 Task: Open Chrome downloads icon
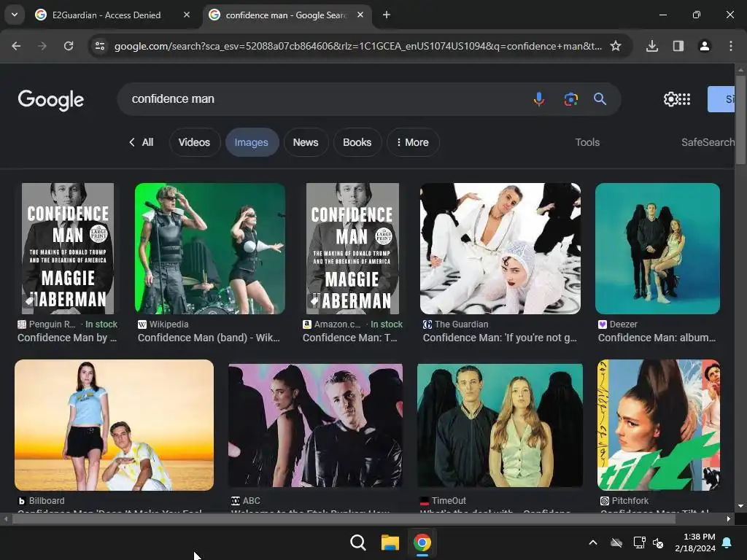[x=652, y=46]
